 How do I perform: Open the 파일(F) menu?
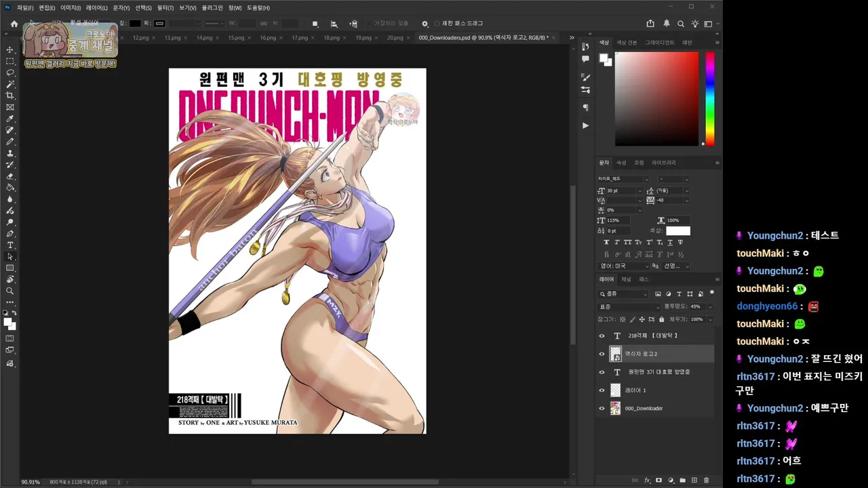pyautogui.click(x=25, y=7)
